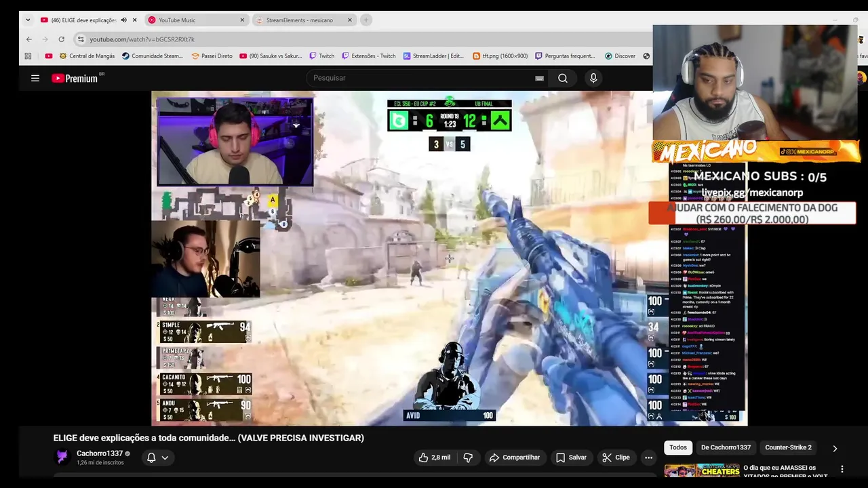Select the ELIGE deve explicações tab
This screenshot has height=488, width=868.
click(x=83, y=20)
